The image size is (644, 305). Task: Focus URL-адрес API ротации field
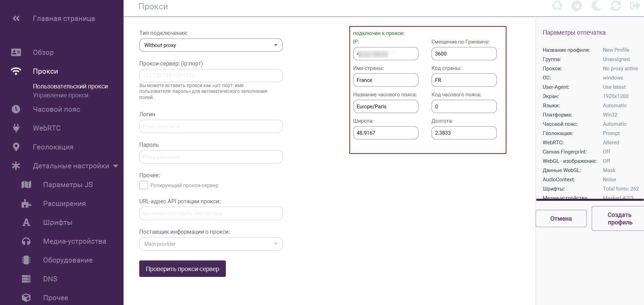click(211, 213)
